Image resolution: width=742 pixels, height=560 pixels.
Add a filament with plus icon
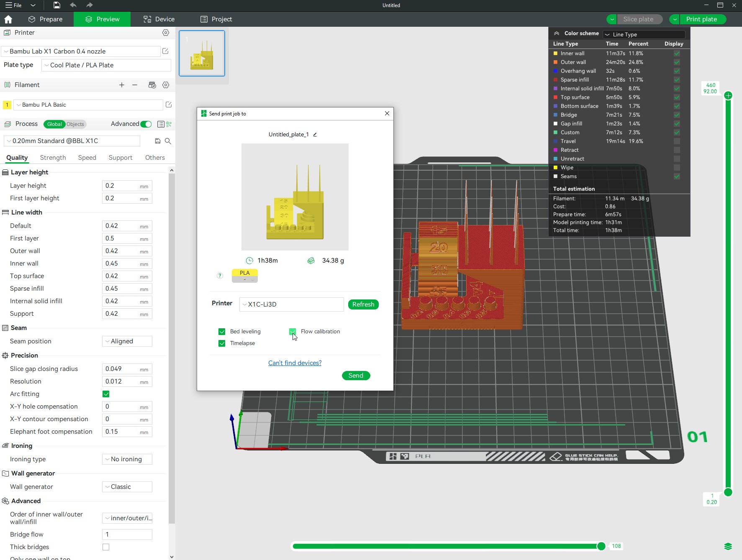click(122, 85)
